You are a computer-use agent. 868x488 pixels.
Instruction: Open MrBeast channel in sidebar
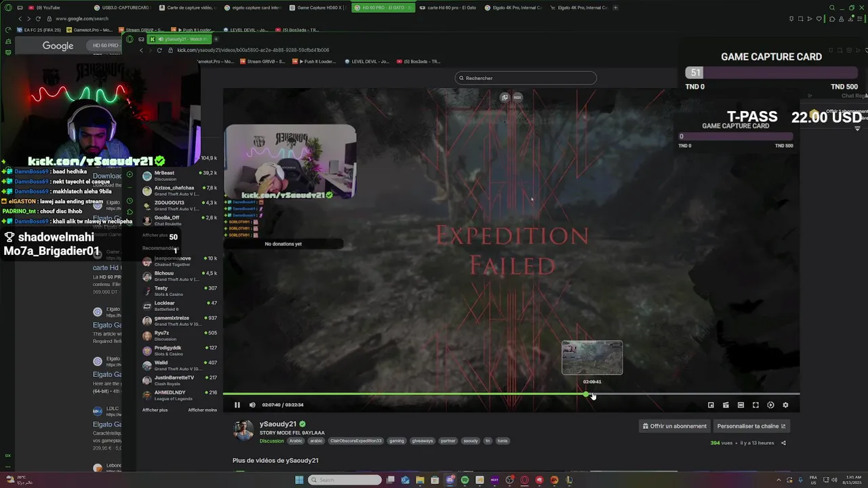180,176
